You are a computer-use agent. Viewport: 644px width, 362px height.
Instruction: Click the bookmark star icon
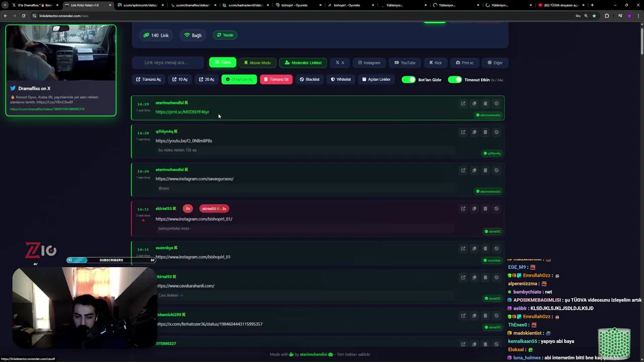pos(594,16)
